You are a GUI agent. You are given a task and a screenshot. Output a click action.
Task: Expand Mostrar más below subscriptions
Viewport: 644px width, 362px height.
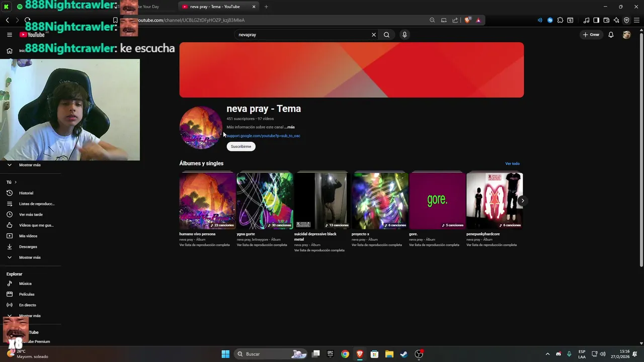tap(30, 165)
